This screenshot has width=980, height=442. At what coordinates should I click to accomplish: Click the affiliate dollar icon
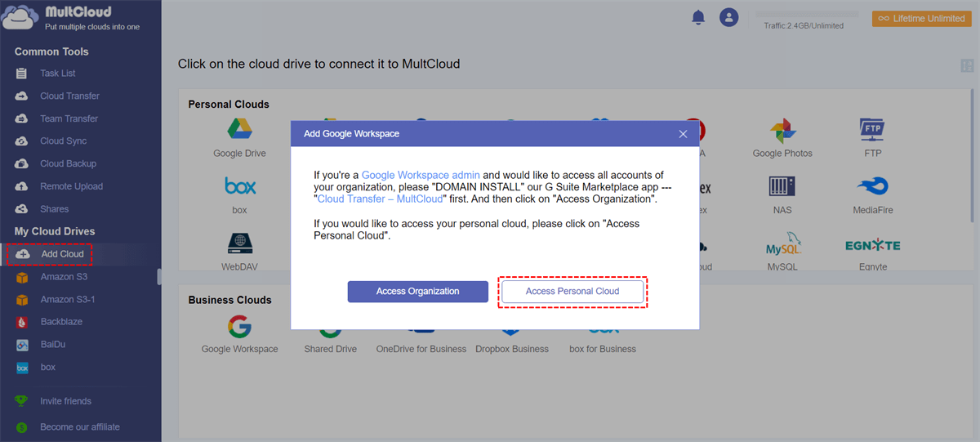22,426
